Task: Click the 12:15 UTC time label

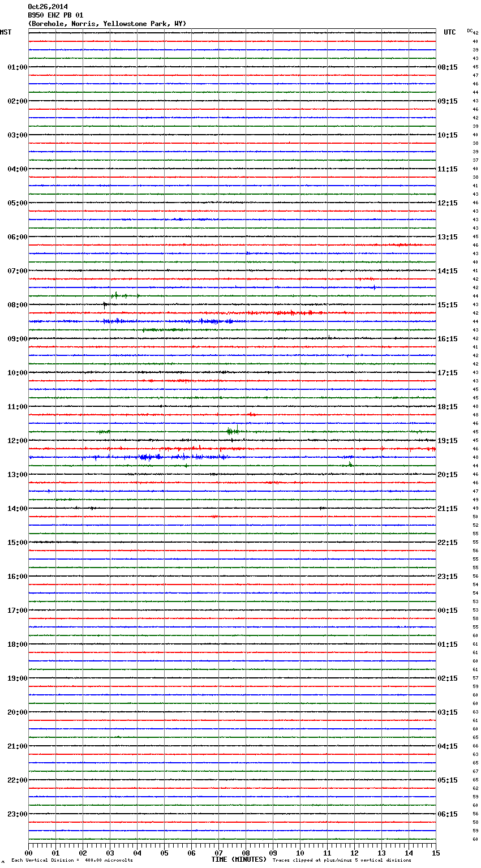Action: point(448,203)
